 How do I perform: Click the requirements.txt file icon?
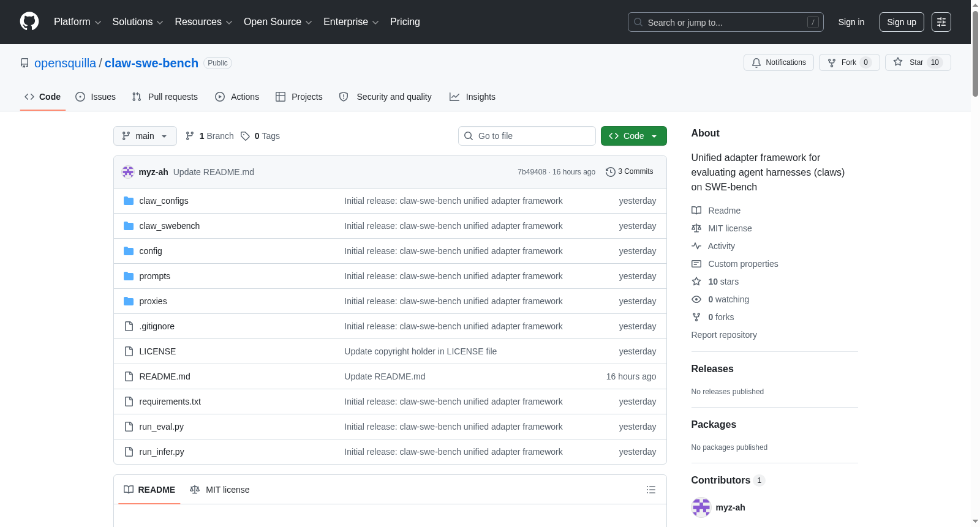[x=129, y=402]
